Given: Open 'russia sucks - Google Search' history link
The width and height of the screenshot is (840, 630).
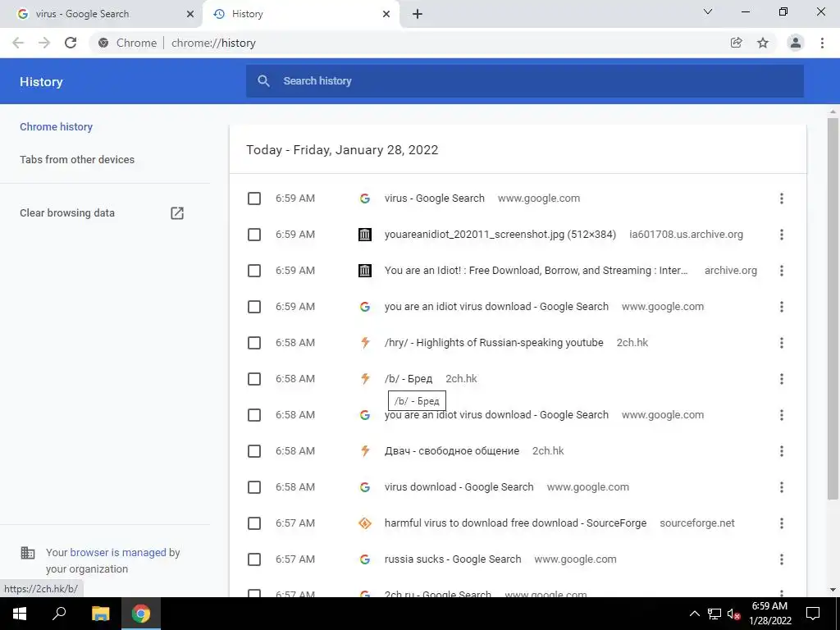Looking at the screenshot, I should (x=453, y=559).
